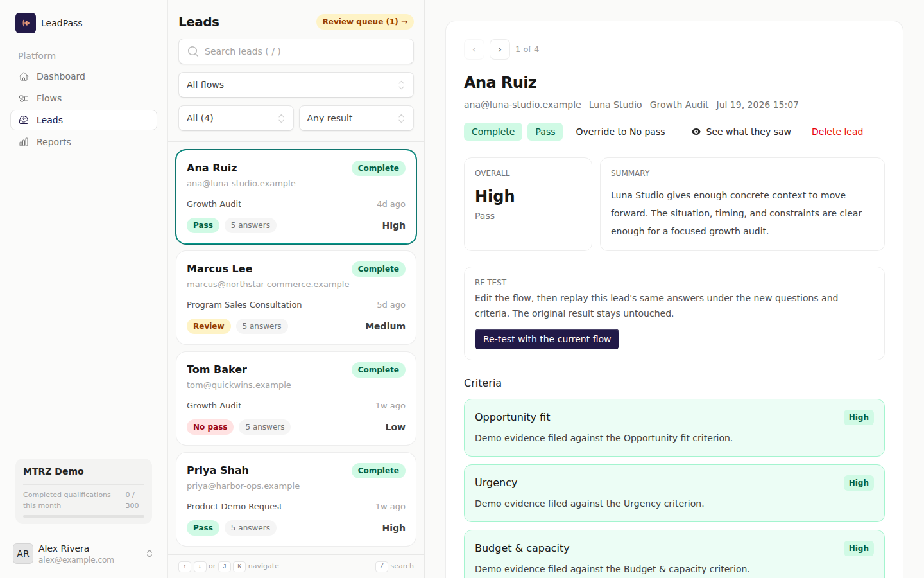Go to previous lead arrow
Screen dimensions: 924x578
point(474,49)
